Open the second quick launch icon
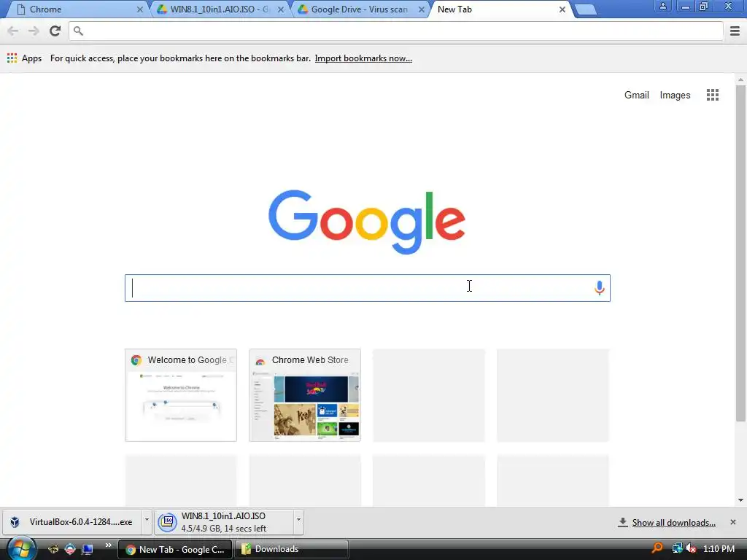This screenshot has width=747, height=560. tap(70, 550)
